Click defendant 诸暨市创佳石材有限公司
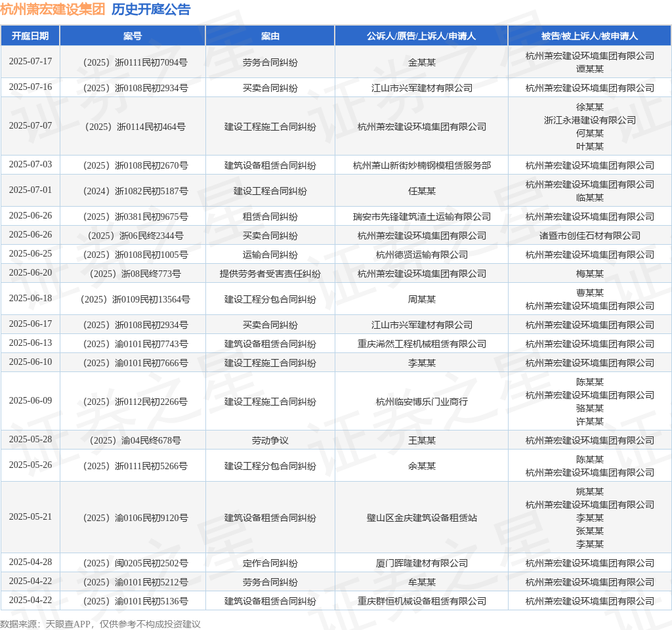 [x=590, y=236]
